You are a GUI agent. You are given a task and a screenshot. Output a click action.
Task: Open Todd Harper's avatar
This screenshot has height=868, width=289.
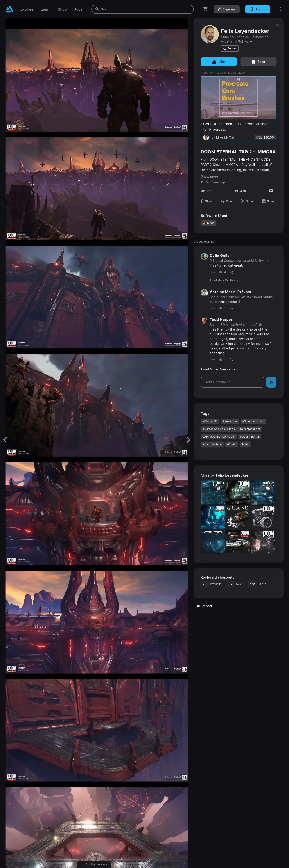click(204, 320)
